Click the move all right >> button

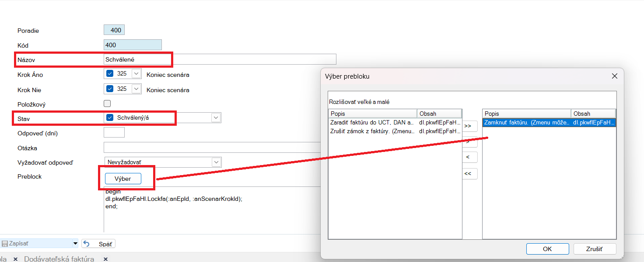click(x=468, y=126)
